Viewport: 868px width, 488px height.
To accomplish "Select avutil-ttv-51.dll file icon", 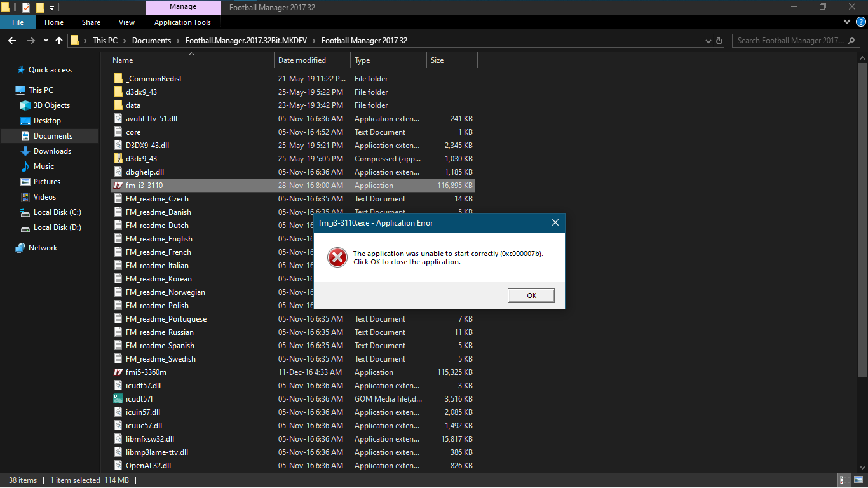I will click(x=118, y=119).
